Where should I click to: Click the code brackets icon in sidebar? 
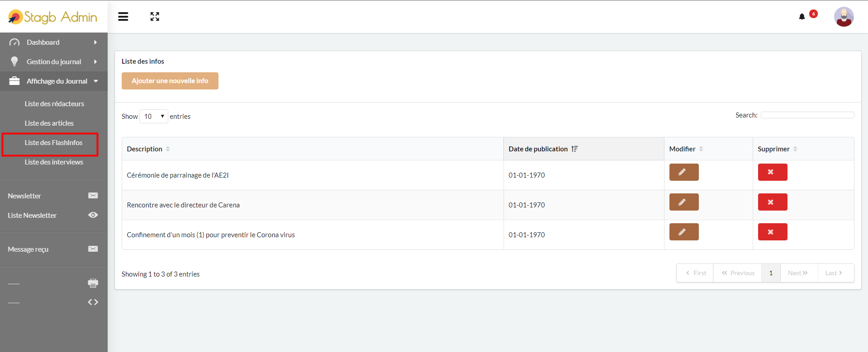tap(93, 302)
